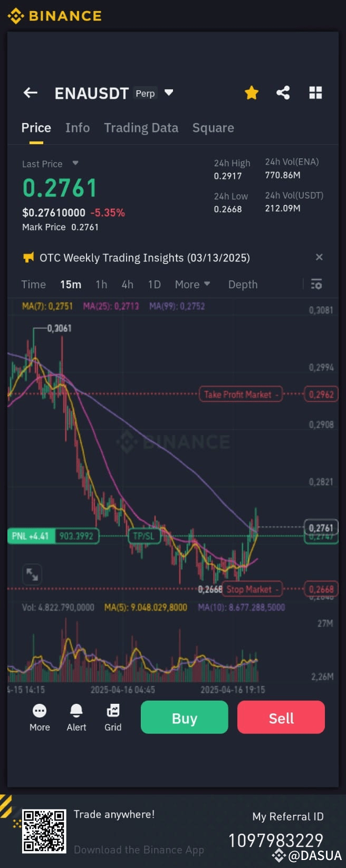This screenshot has height=868, width=346.
Task: Expand the ENAUSDT Perp pair dropdown
Action: point(169,92)
